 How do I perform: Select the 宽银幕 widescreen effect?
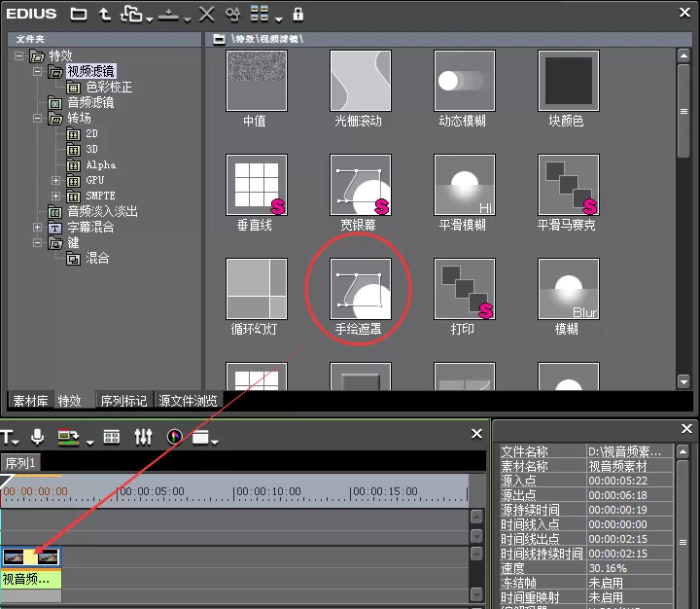coord(361,185)
